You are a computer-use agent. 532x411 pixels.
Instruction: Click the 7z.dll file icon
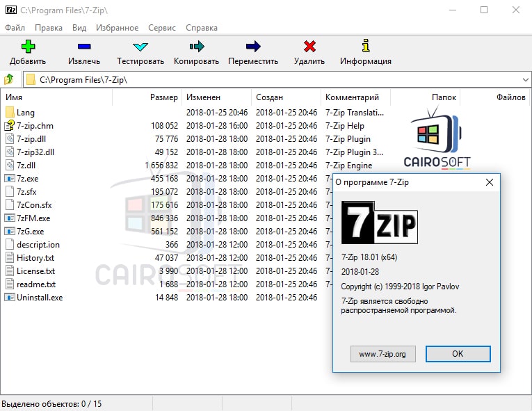tap(10, 166)
